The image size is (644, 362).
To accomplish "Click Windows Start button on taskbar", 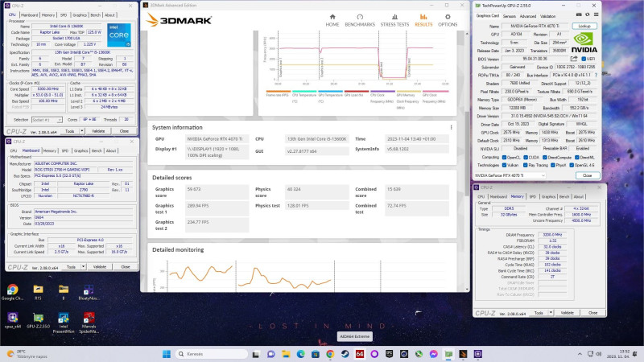I will [167, 354].
